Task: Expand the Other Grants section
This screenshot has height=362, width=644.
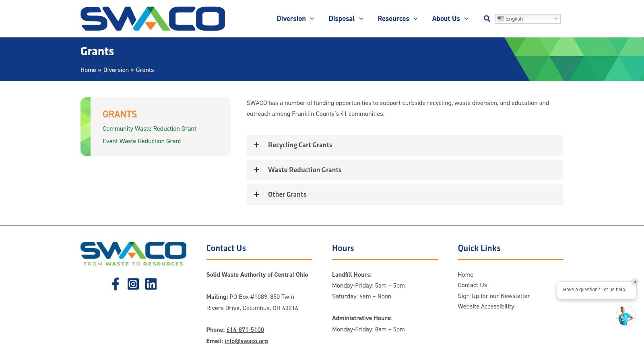Action: (x=405, y=195)
